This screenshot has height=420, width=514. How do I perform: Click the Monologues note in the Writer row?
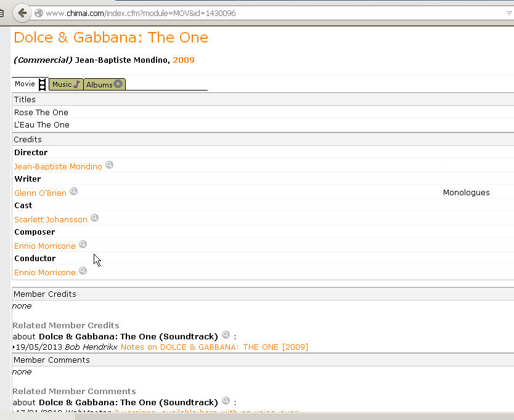[466, 193]
